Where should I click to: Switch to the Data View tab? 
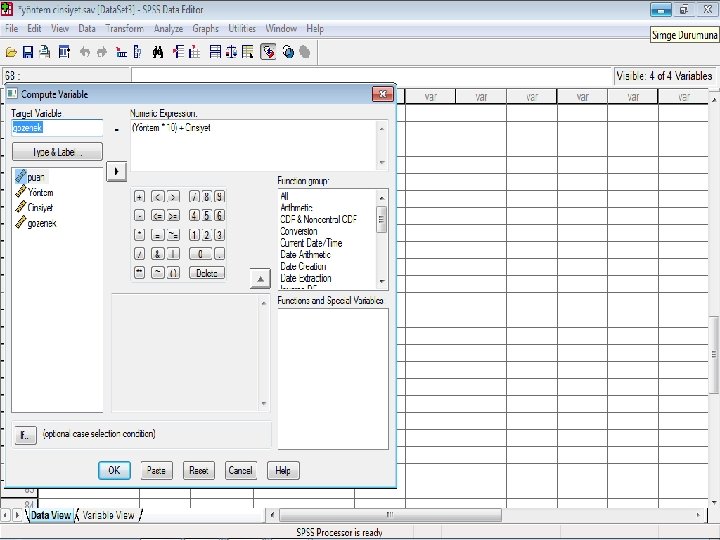[x=51, y=515]
